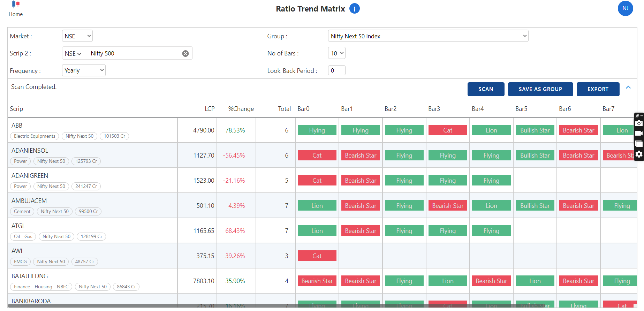Open AMBUJACEM scrip name
The width and height of the screenshot is (644, 311).
coord(29,201)
